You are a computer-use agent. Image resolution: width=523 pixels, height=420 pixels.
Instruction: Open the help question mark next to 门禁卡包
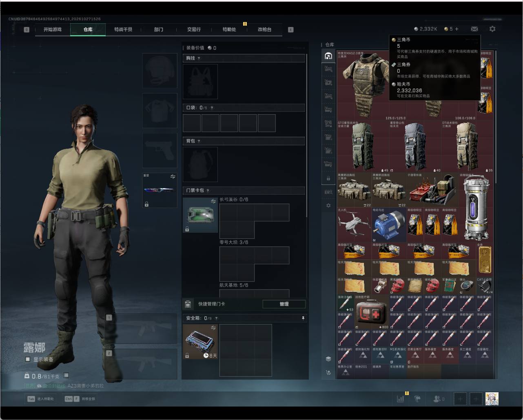[x=208, y=191]
